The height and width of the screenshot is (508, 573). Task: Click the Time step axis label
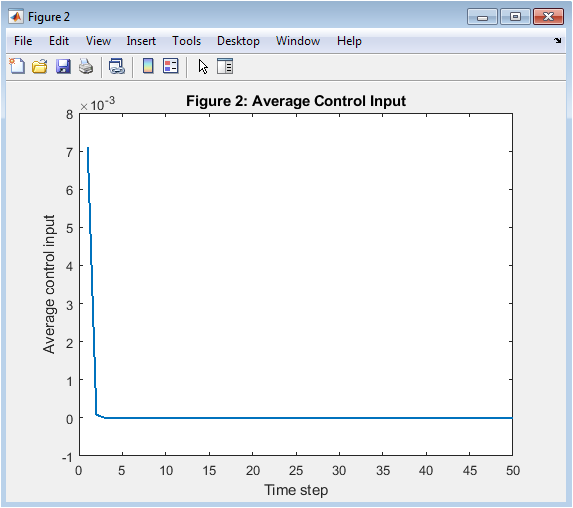(296, 490)
